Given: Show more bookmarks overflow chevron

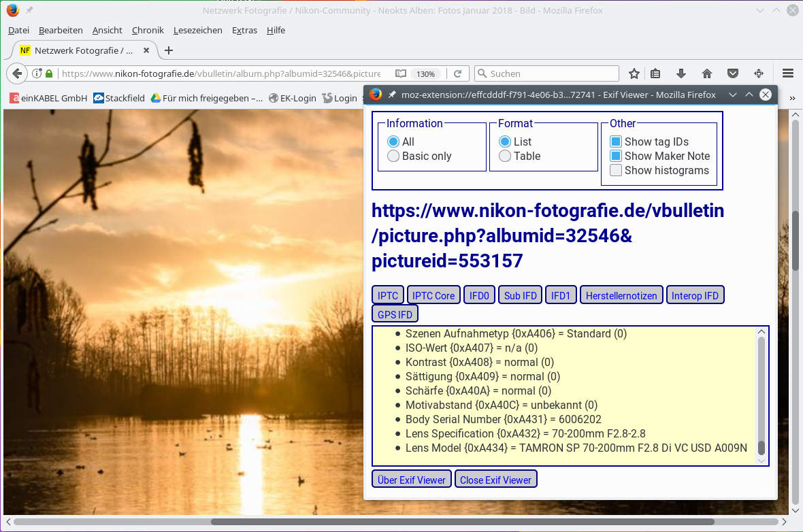Looking at the screenshot, I should pos(792,99).
